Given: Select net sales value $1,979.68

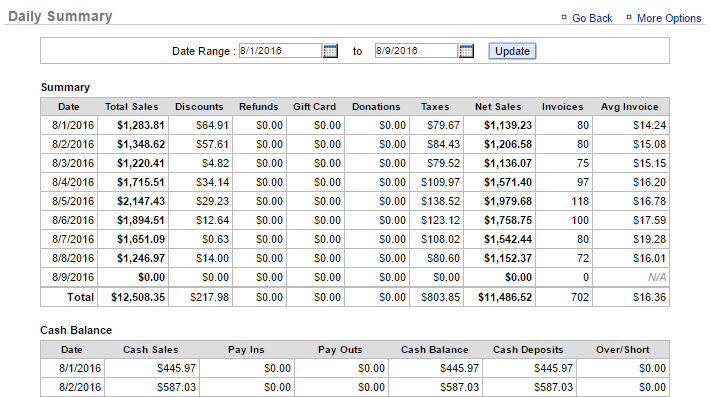Looking at the screenshot, I should [x=508, y=201].
